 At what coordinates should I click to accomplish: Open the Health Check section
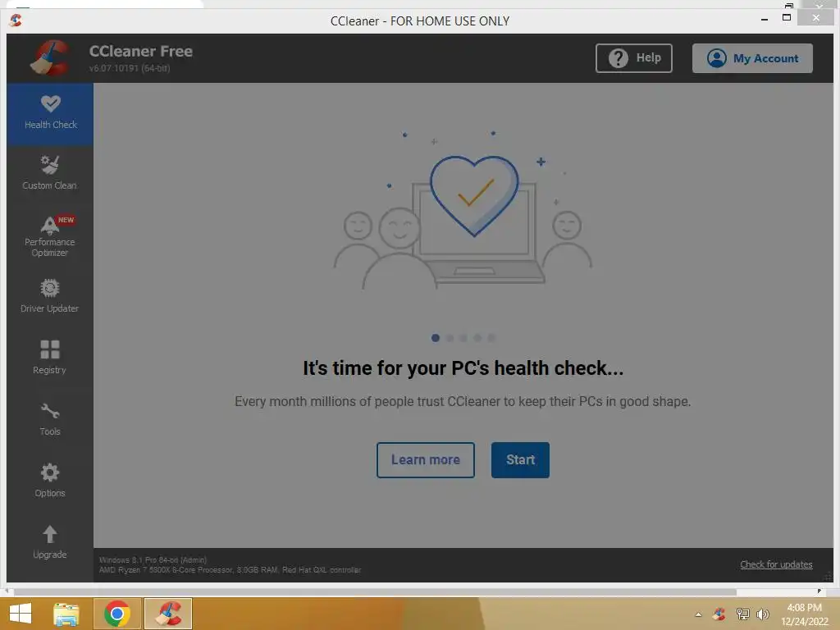pos(50,113)
